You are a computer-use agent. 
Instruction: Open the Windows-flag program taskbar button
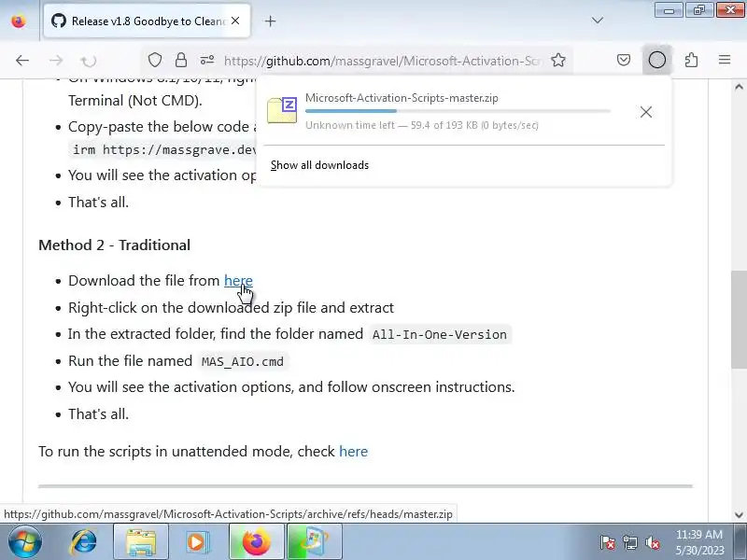click(315, 541)
